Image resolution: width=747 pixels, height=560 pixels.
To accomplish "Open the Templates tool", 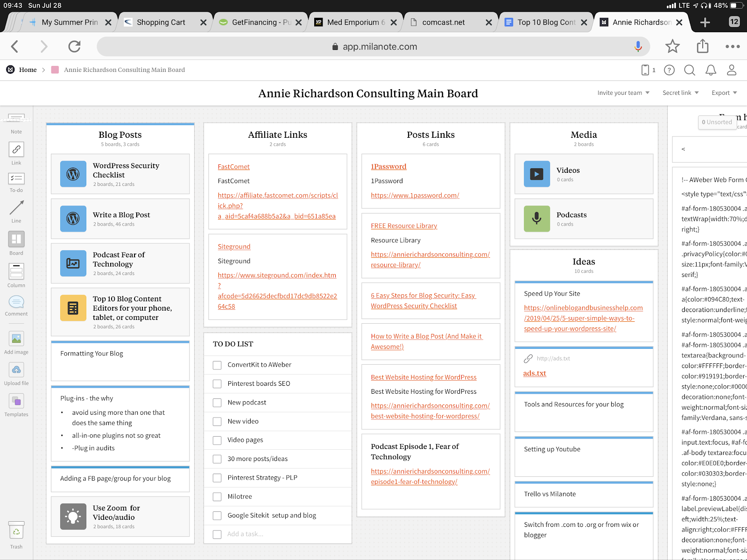I will pyautogui.click(x=16, y=405).
